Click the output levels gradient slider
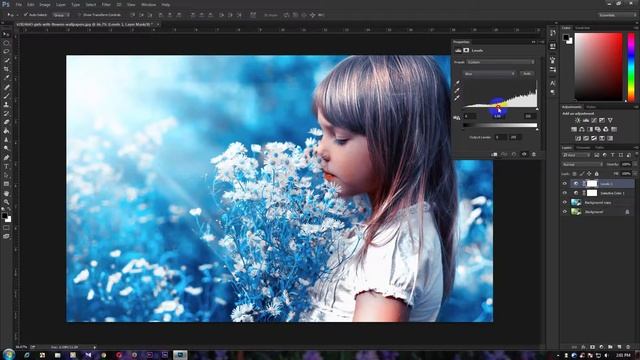The image size is (640, 360). (500, 125)
